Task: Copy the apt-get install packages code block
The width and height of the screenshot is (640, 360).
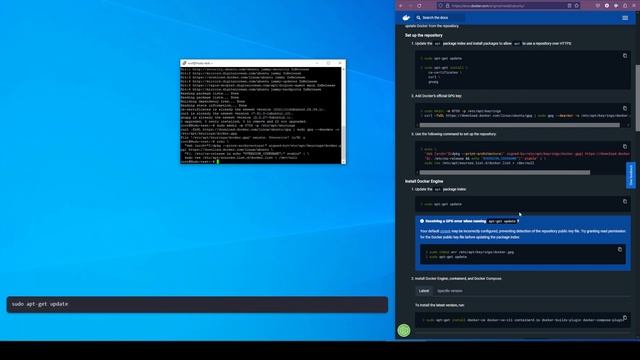Action: [x=625, y=56]
